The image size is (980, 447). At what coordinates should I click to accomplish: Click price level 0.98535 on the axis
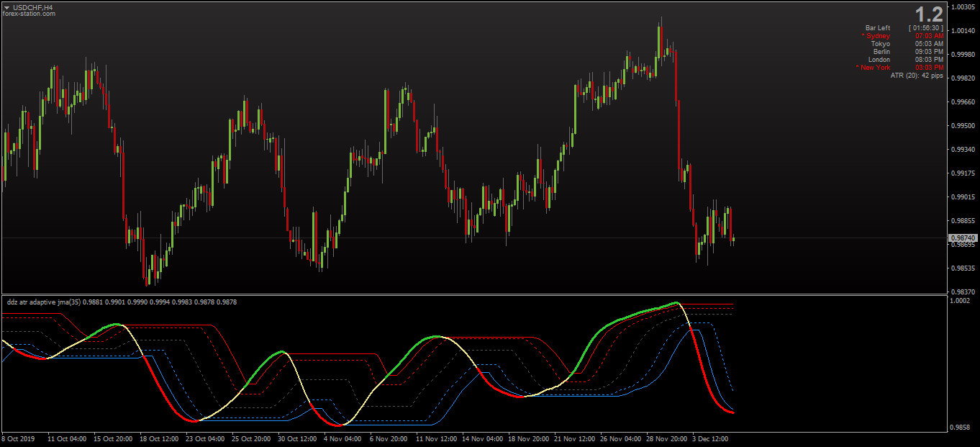(963, 268)
